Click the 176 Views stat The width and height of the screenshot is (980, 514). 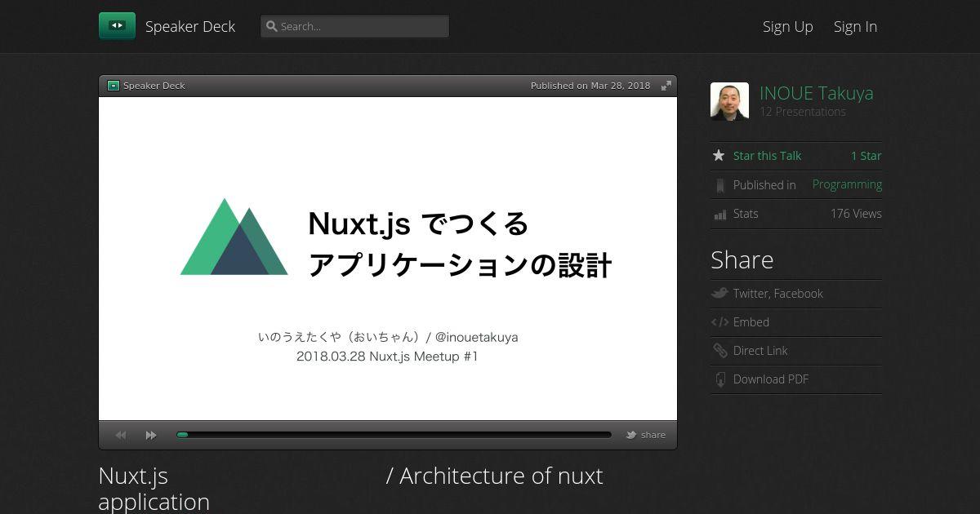coord(856,214)
